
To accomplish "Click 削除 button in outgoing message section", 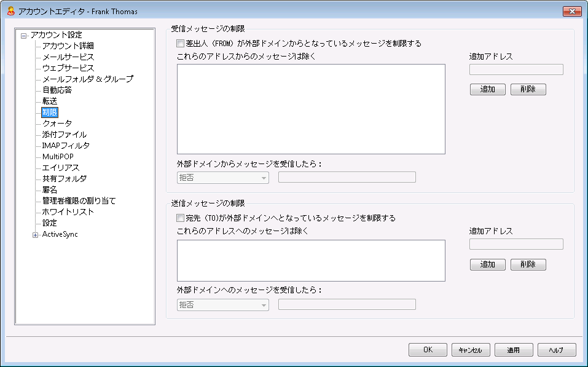I will (x=528, y=264).
